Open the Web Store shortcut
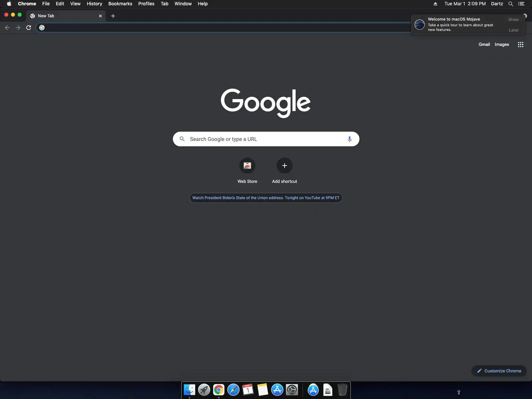This screenshot has height=399, width=532. [x=247, y=171]
